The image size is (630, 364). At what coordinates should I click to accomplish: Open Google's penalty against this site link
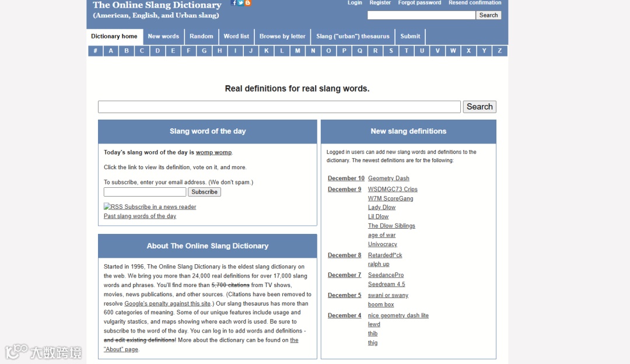point(167,303)
